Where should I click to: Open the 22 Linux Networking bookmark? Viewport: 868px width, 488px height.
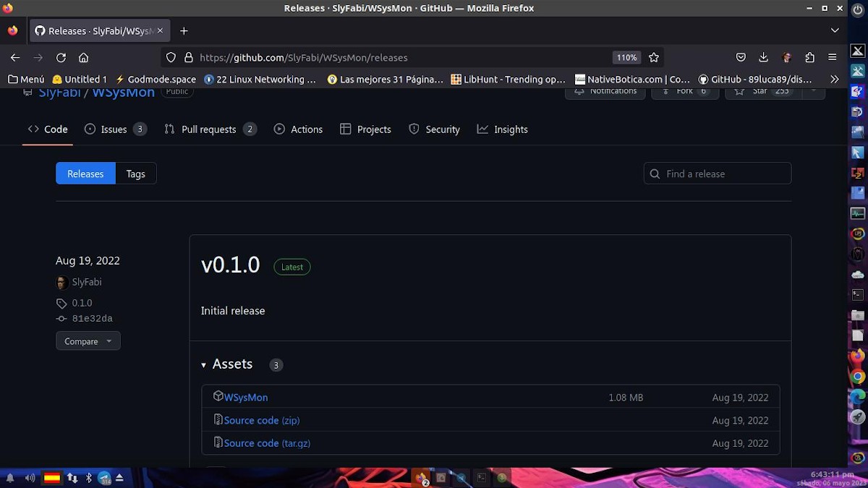tap(260, 80)
